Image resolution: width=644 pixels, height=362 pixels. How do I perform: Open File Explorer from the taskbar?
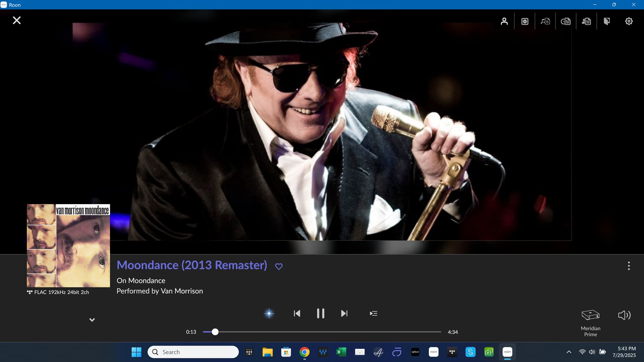(x=267, y=352)
